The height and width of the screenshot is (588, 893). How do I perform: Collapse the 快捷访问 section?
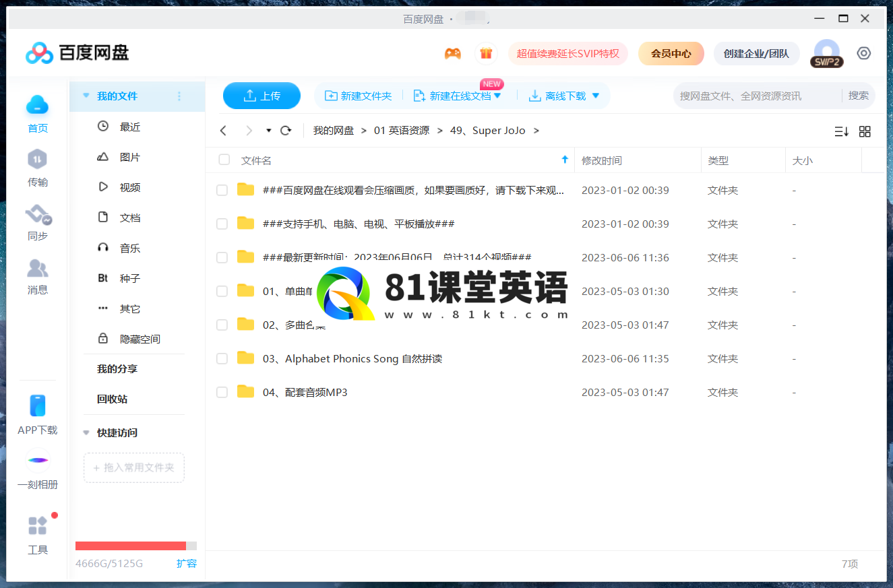(x=86, y=433)
